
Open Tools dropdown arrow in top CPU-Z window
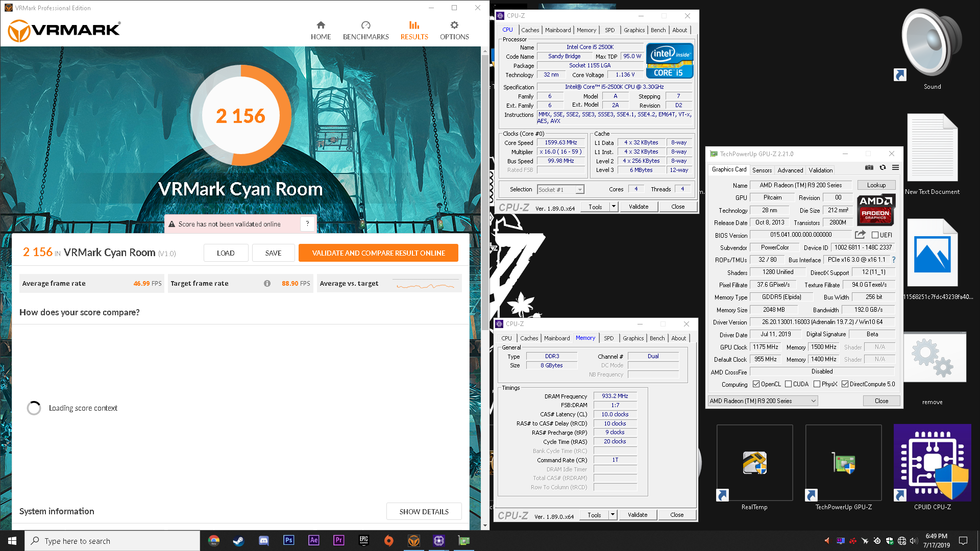coord(614,207)
